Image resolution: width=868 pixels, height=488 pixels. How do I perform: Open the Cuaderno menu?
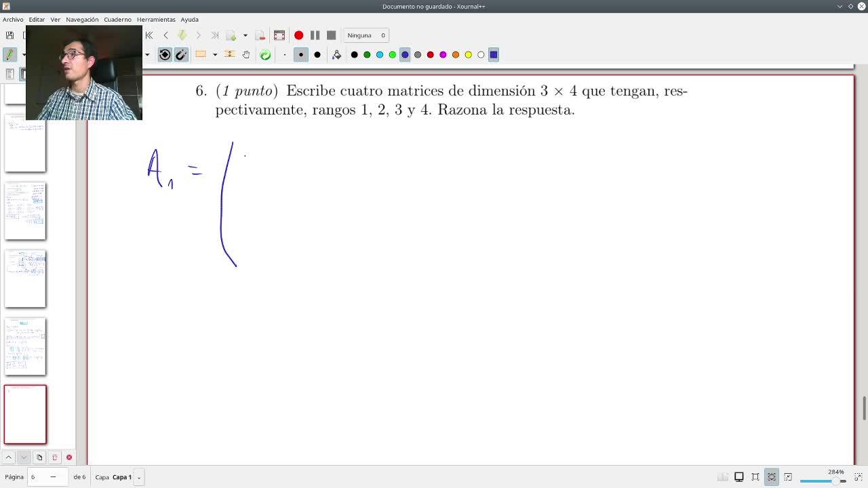117,20
